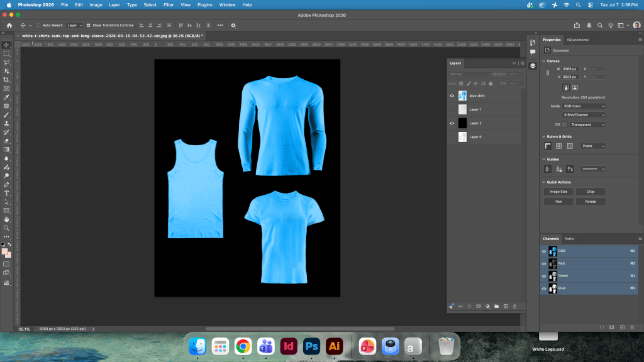
Task: Create a new group with the folder icon
Action: (x=497, y=306)
